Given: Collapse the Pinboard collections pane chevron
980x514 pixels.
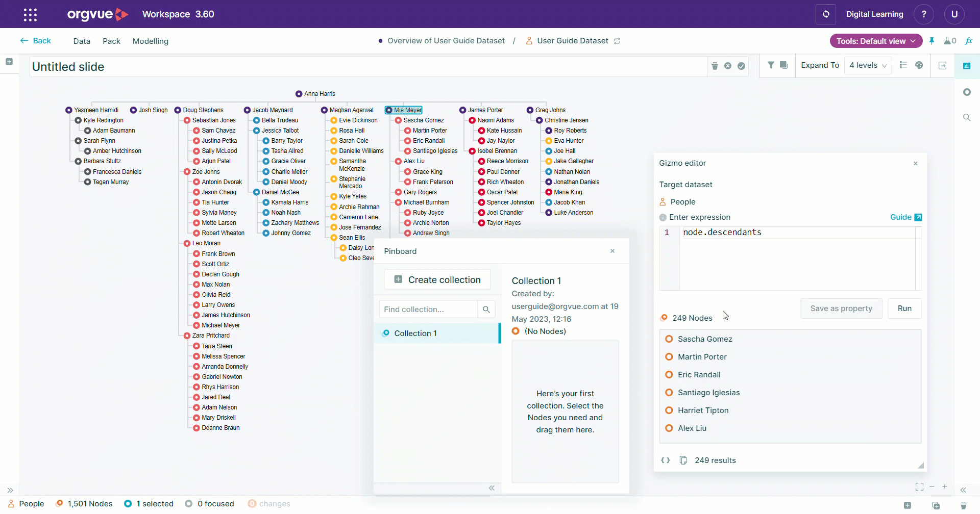Looking at the screenshot, I should pyautogui.click(x=492, y=488).
